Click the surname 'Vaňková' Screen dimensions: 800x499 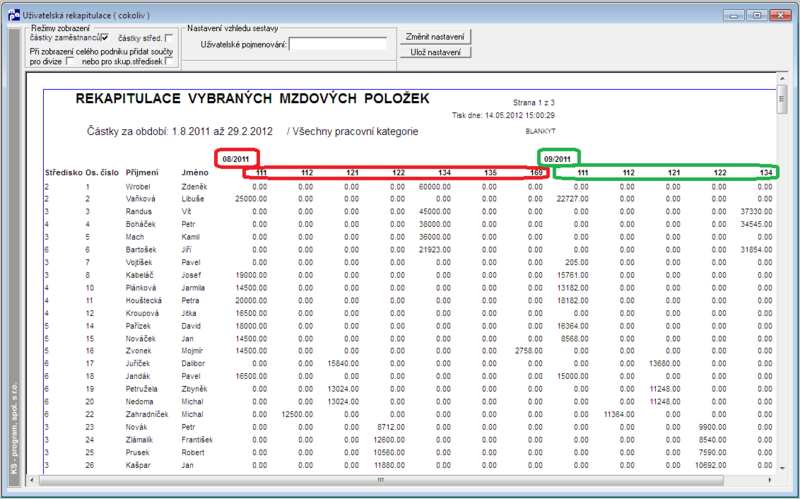[140, 199]
